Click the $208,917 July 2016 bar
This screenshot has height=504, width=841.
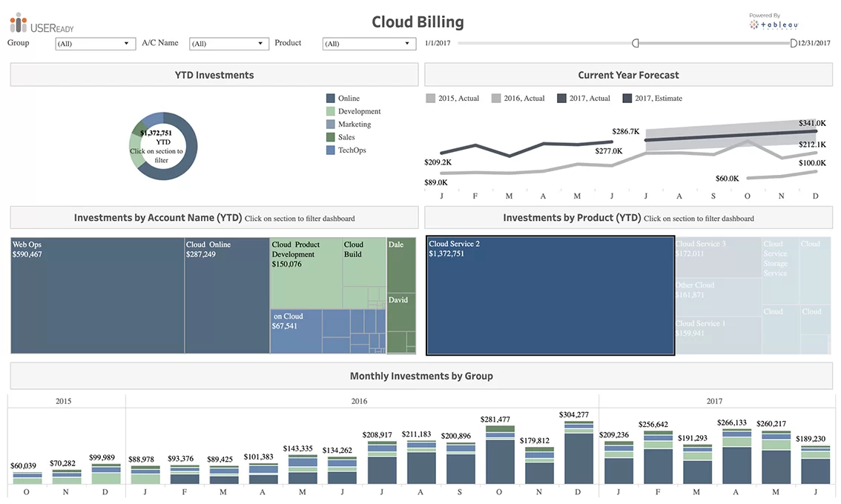383,462
